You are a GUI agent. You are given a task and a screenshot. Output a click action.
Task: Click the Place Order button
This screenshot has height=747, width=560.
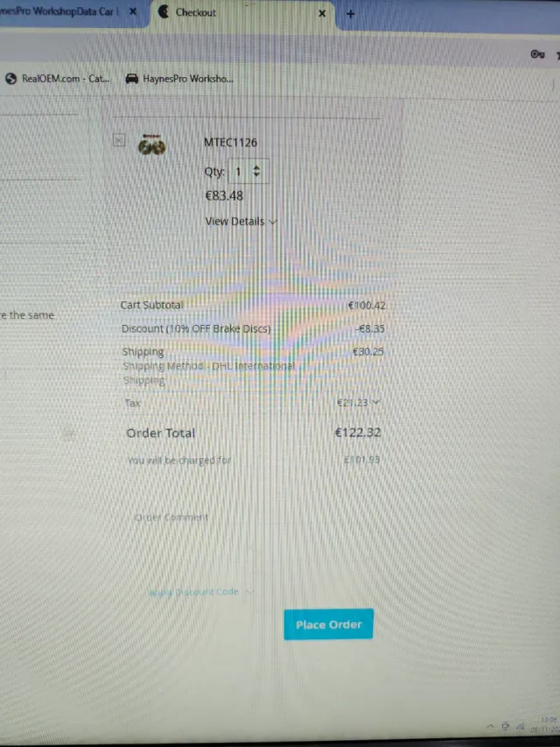(x=329, y=624)
